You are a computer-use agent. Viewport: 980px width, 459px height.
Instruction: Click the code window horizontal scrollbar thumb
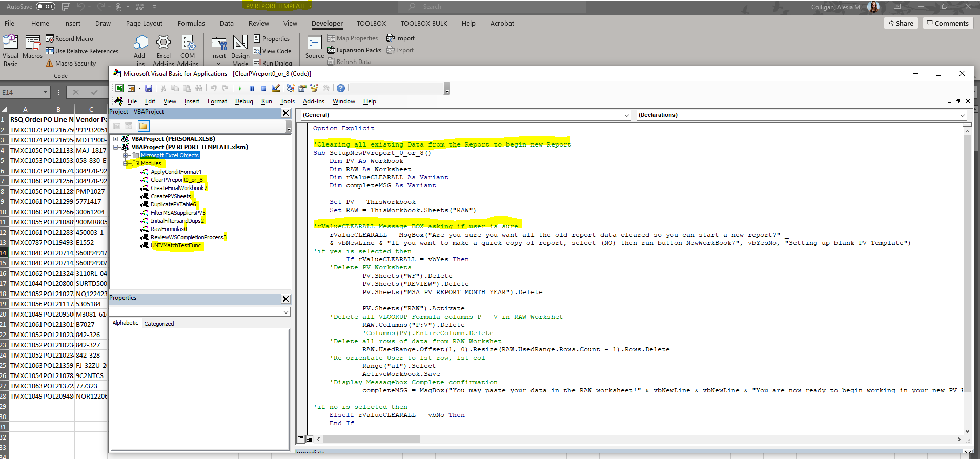371,439
